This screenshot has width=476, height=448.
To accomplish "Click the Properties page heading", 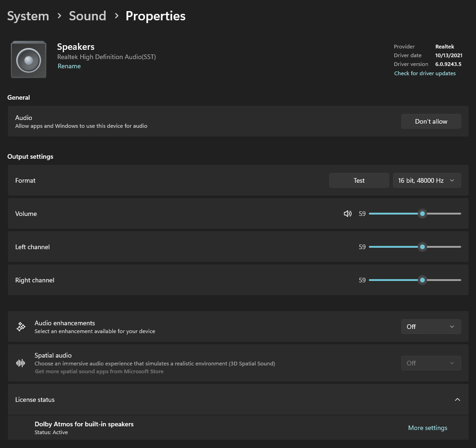I will (x=156, y=16).
